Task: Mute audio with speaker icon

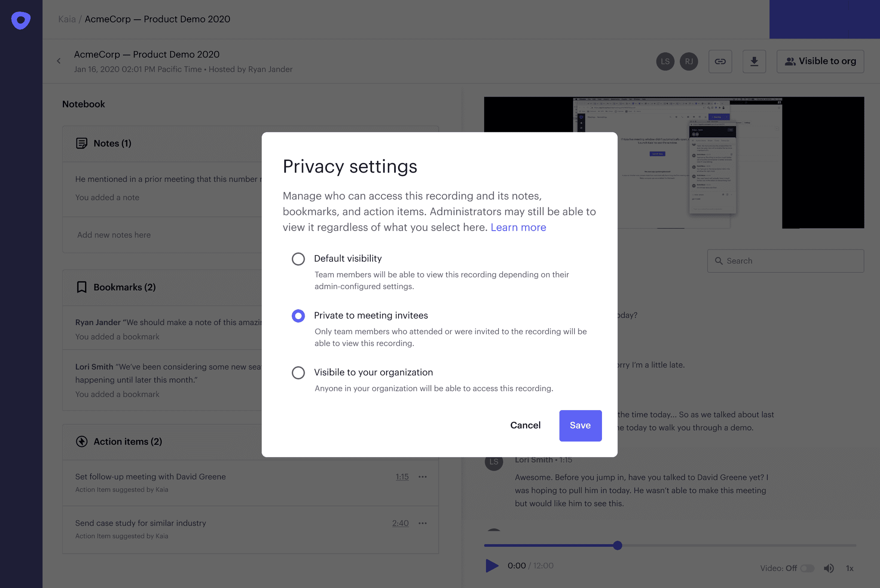Action: tap(829, 568)
